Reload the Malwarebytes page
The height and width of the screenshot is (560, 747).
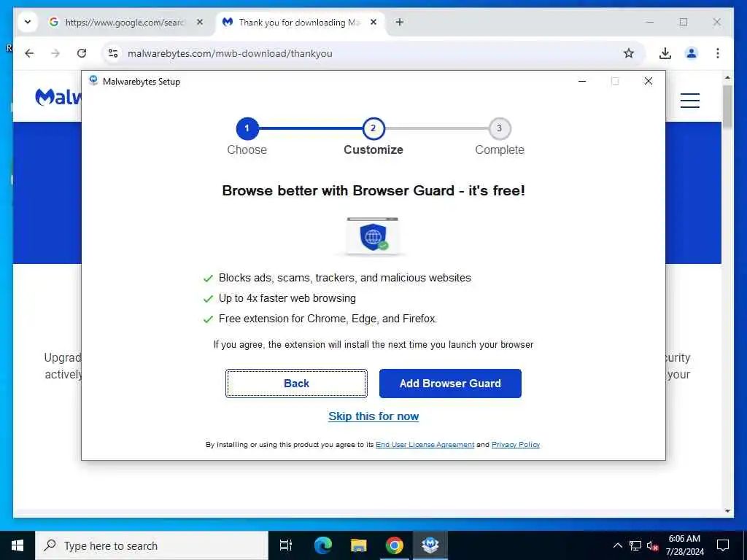(x=82, y=53)
